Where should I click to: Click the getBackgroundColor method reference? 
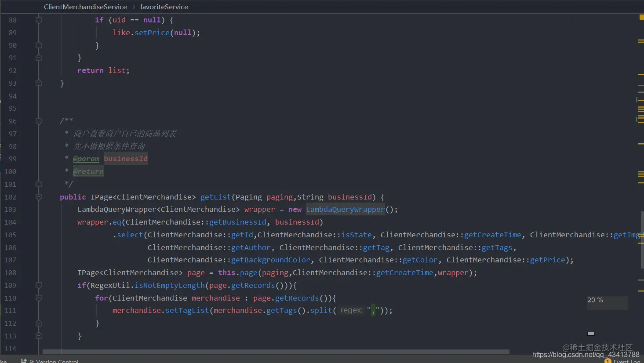coord(271,260)
